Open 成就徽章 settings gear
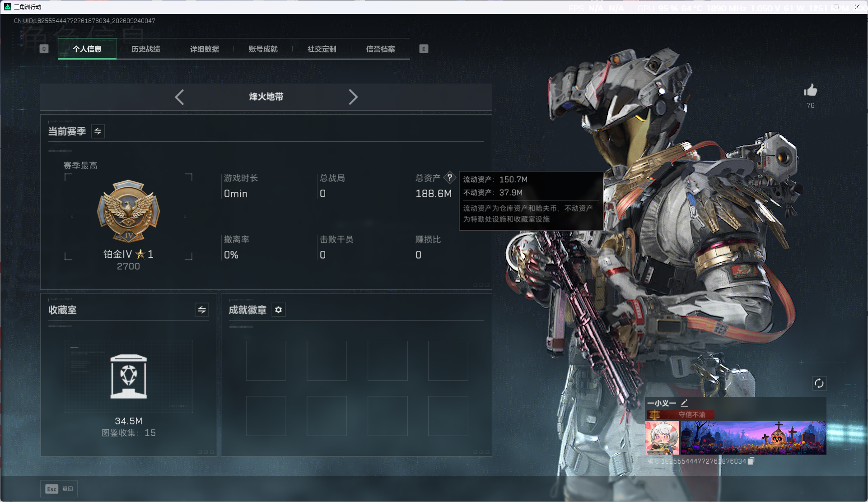 pos(279,310)
